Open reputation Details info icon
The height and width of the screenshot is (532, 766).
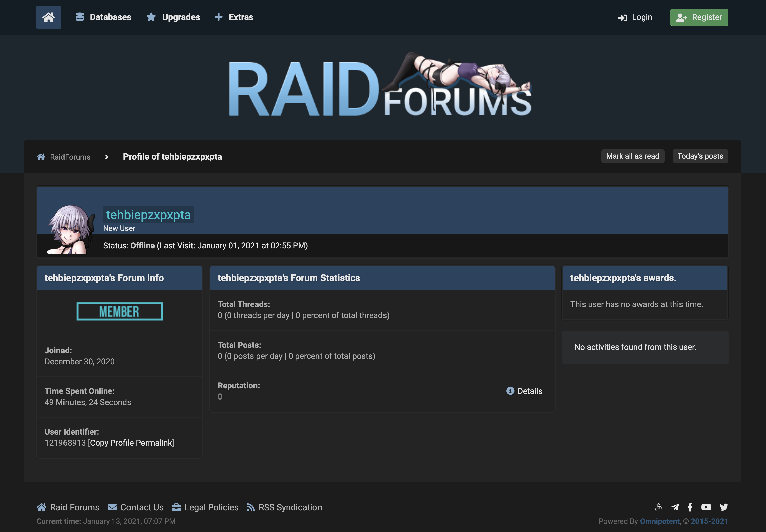pos(510,391)
